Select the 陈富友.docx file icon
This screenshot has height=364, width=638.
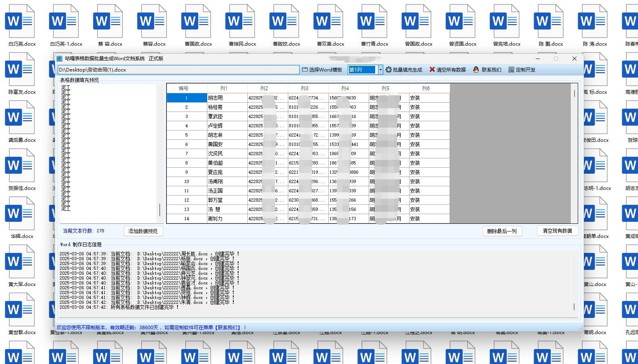tap(20, 69)
